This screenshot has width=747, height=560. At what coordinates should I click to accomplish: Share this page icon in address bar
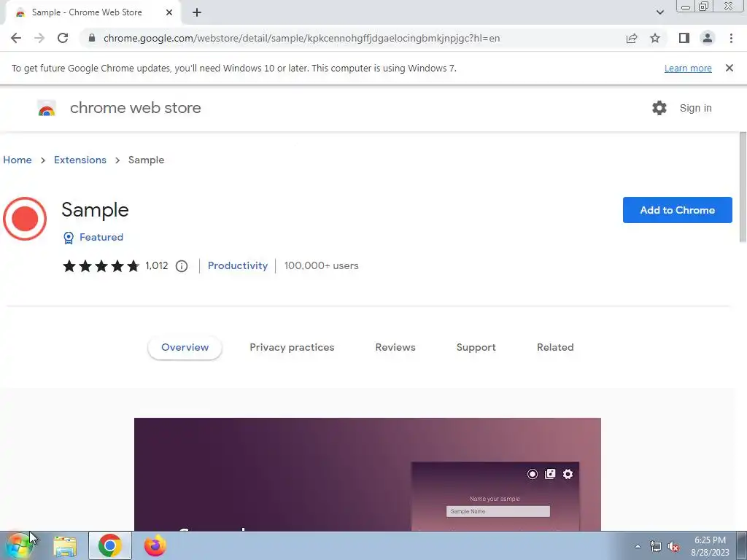(632, 38)
